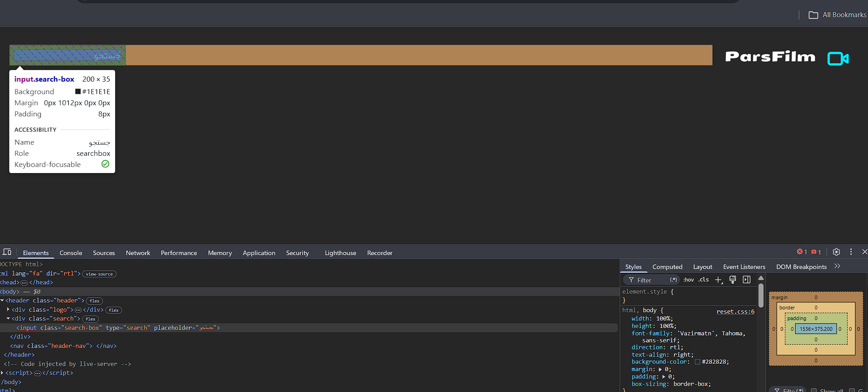The image size is (868, 392).
Task: Click the regex filter icon in Styles filter
Action: click(x=673, y=280)
